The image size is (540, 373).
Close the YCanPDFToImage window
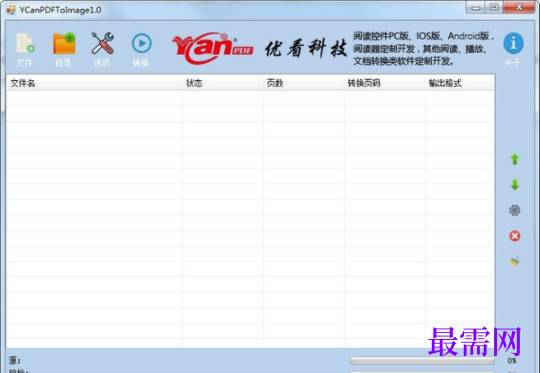[519, 7]
